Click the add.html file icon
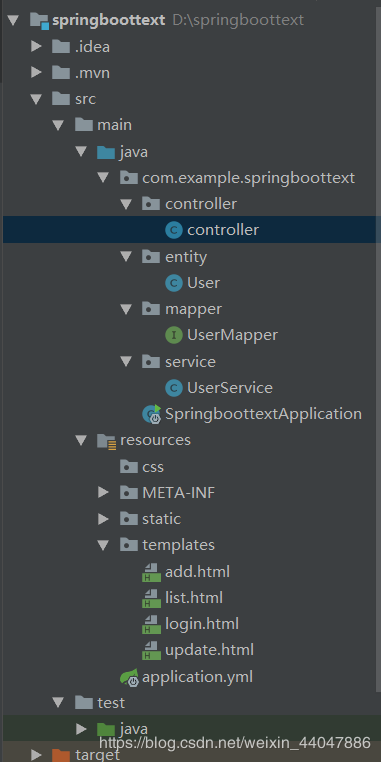The image size is (381, 762). (151, 572)
